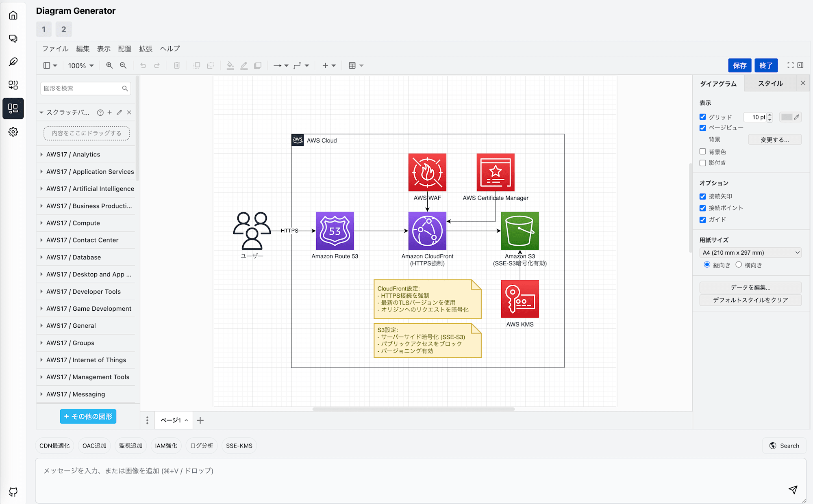Click the AWS WAF icon on canvas

427,172
